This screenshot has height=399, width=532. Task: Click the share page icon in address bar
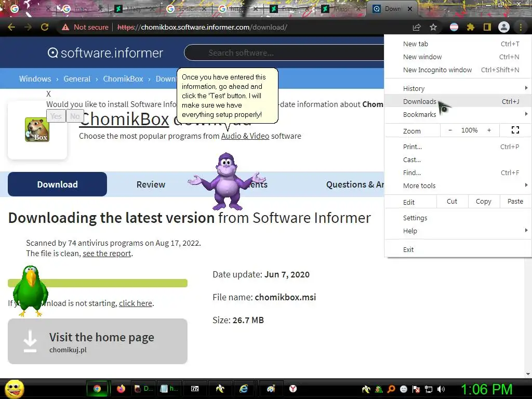(416, 27)
